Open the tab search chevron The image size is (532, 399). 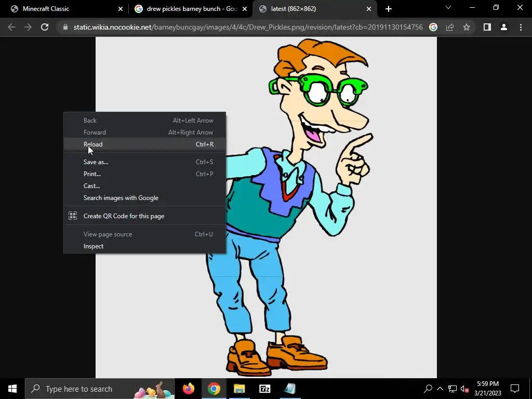click(448, 7)
